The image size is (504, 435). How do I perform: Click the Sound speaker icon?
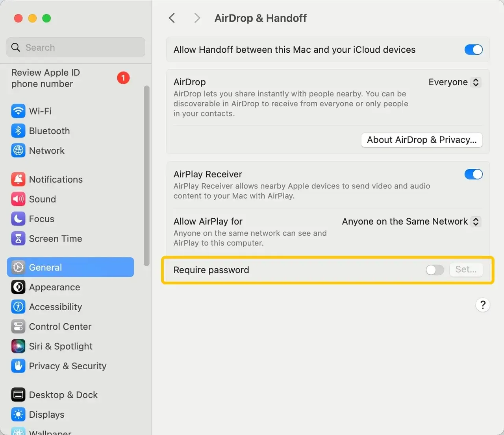pyautogui.click(x=18, y=199)
